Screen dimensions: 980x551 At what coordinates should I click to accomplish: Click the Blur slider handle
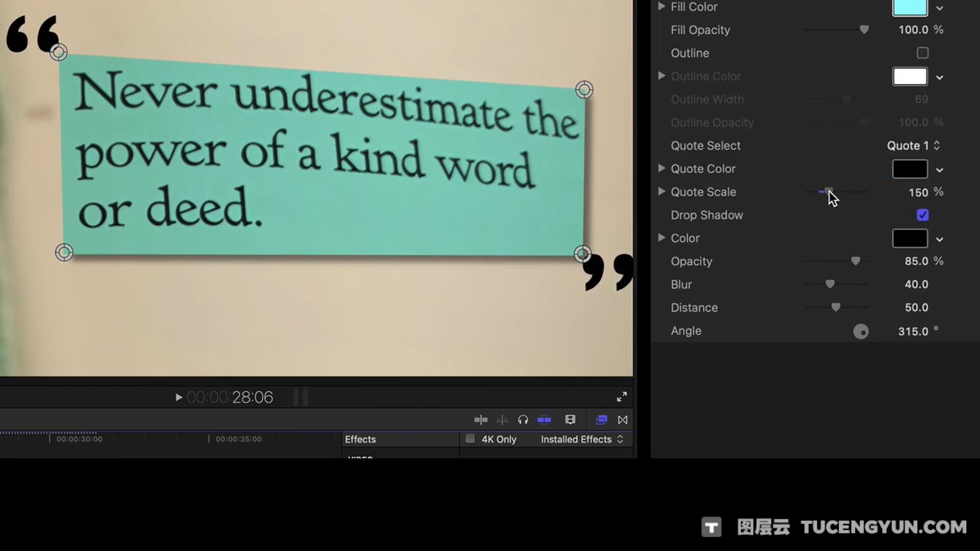(830, 284)
